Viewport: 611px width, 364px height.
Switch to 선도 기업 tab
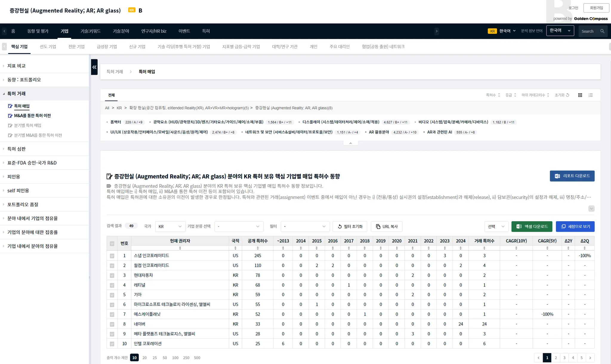(x=48, y=47)
